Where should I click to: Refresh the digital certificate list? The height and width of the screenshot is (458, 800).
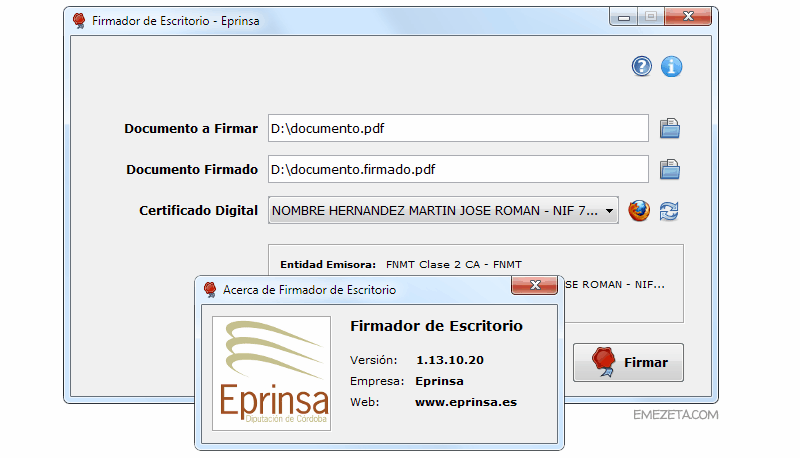pyautogui.click(x=669, y=211)
